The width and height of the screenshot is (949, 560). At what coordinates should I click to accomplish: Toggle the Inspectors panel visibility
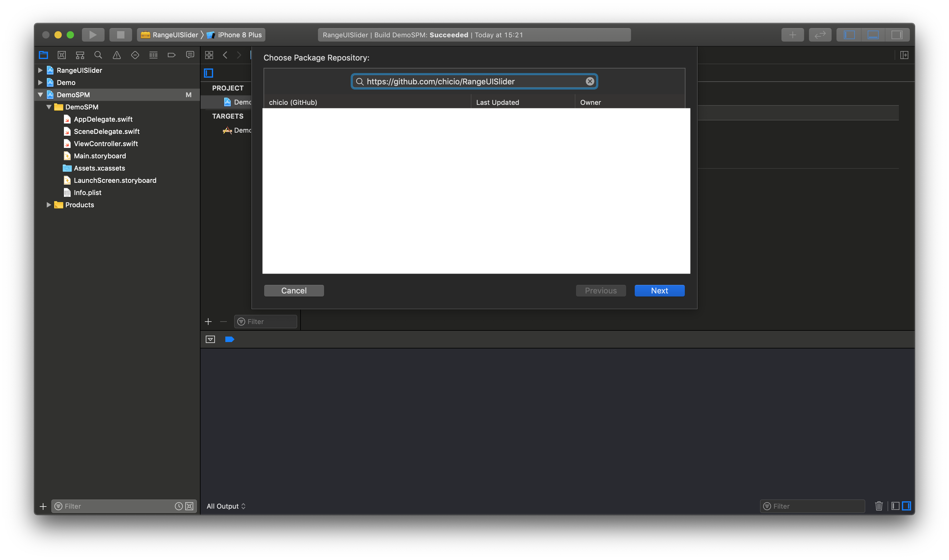pos(896,35)
